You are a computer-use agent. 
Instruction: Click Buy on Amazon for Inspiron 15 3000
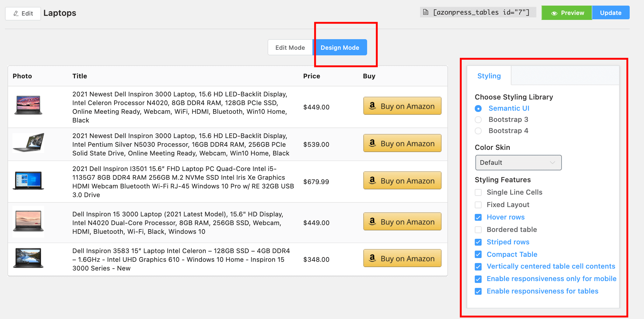402,222
